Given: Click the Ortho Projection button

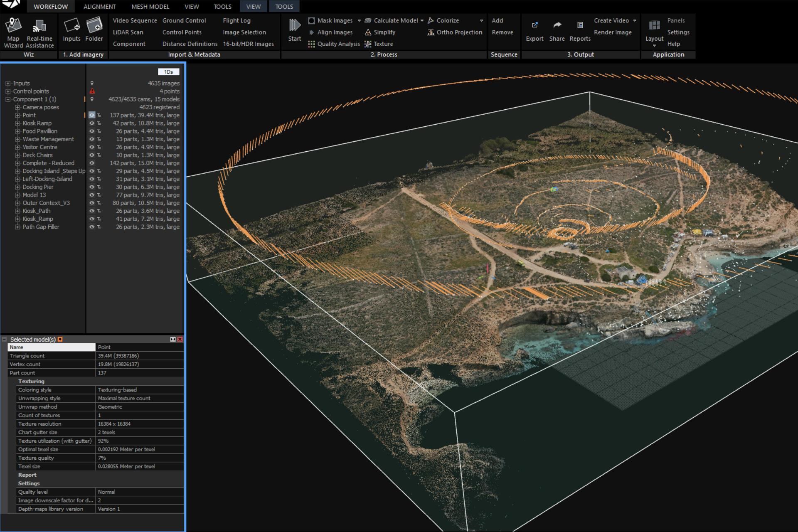Looking at the screenshot, I should tap(455, 32).
